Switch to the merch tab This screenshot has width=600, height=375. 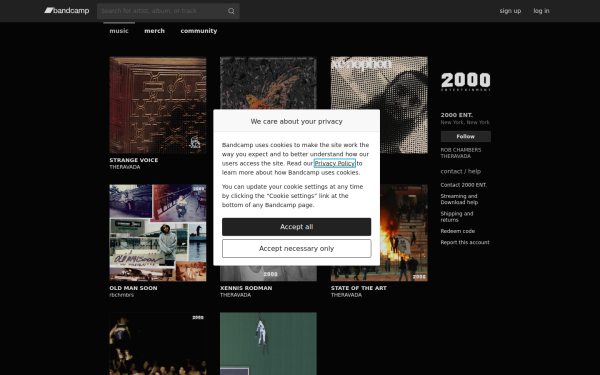click(x=155, y=31)
